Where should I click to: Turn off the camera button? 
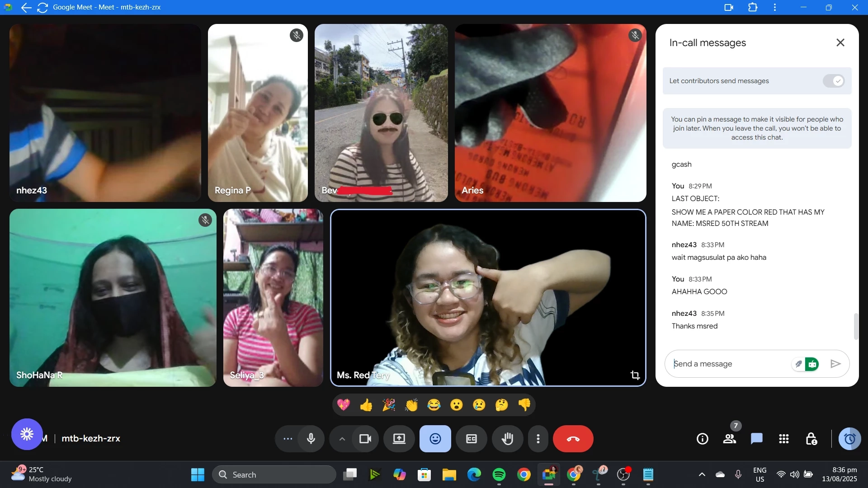coord(365,439)
